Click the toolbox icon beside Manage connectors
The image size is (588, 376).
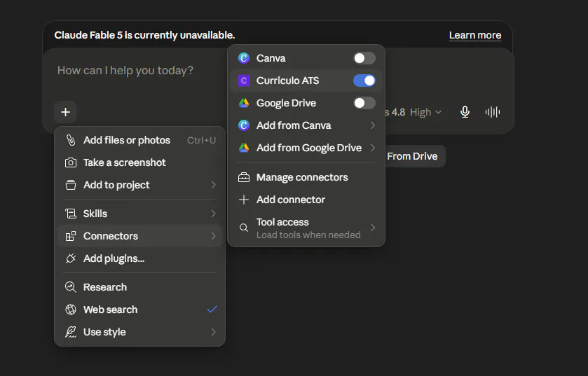click(244, 177)
